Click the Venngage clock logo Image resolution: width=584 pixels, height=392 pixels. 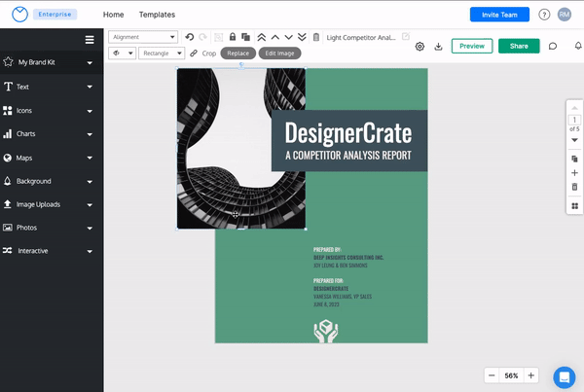pos(19,15)
